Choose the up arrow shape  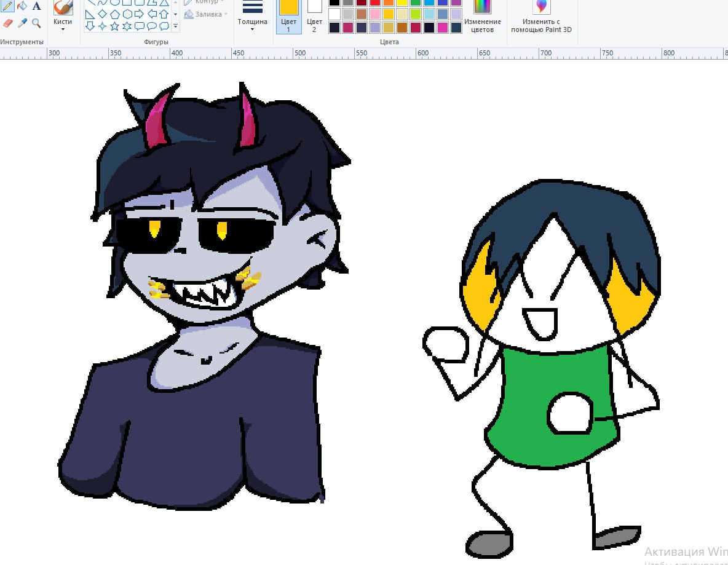(x=164, y=14)
